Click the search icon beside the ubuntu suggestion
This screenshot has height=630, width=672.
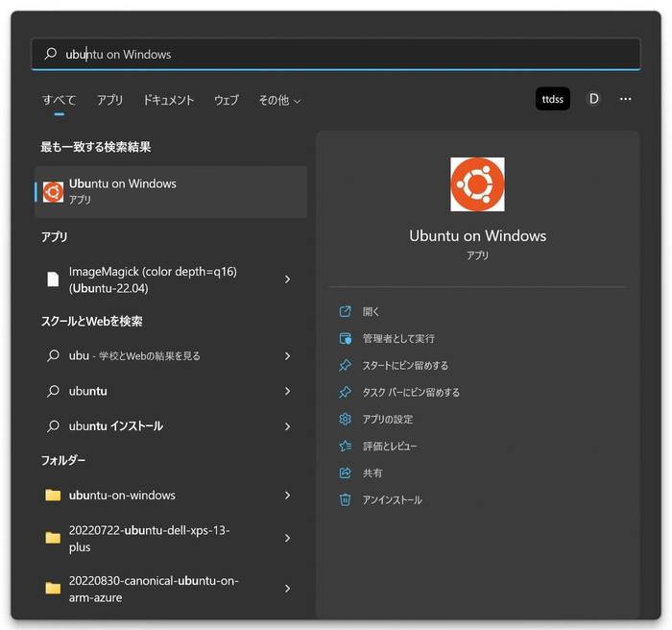point(53,391)
